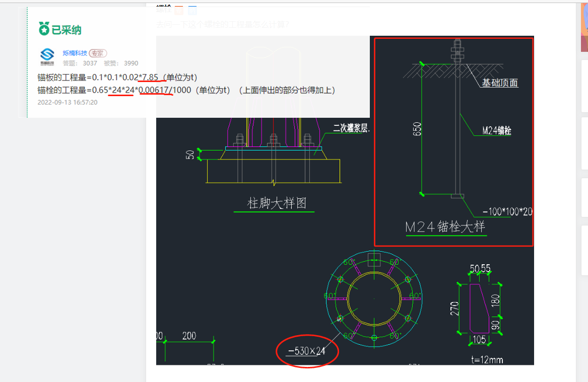The height and width of the screenshot is (382, 588).
Task: Click the note (上面伸出的部分也得加上)
Action: coord(287,90)
